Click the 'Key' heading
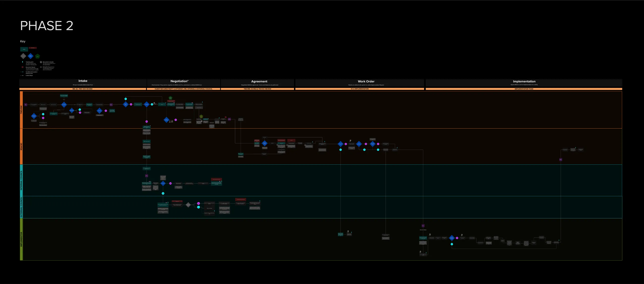Viewport: 644px width, 284px height. (23, 41)
